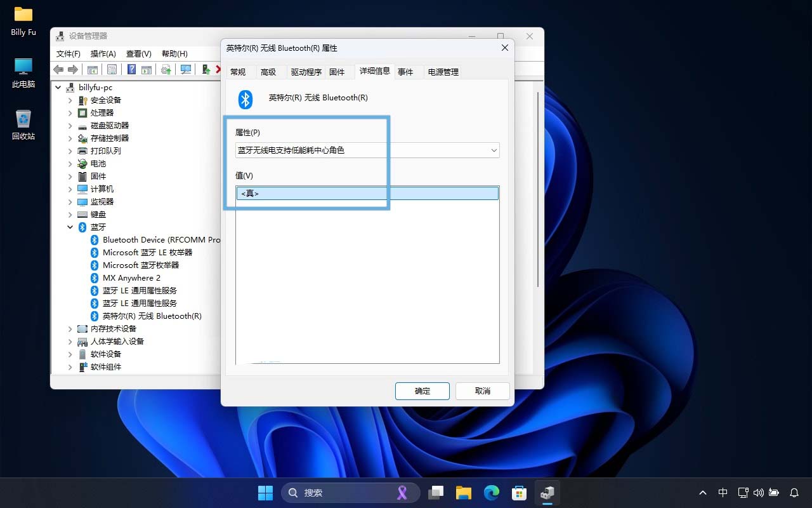Screen dimensions: 812x508
Task: Open Task View from the taskbar
Action: (x=436, y=493)
